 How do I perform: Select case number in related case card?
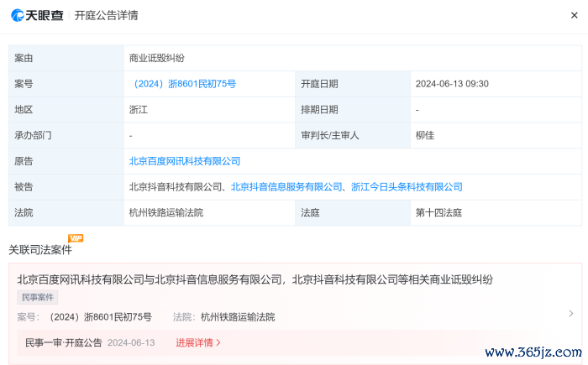101,317
